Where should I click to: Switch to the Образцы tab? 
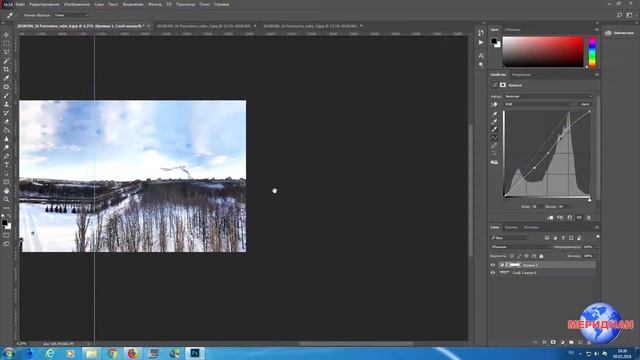tap(512, 30)
